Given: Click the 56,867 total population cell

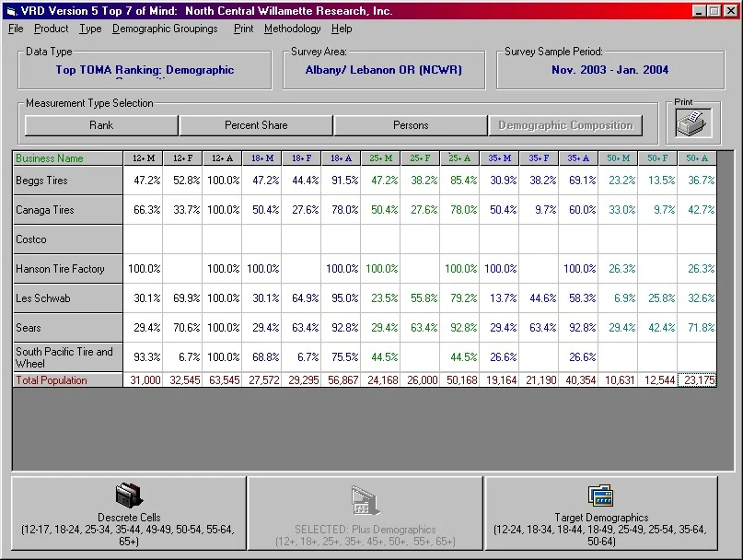Looking at the screenshot, I should (x=342, y=380).
